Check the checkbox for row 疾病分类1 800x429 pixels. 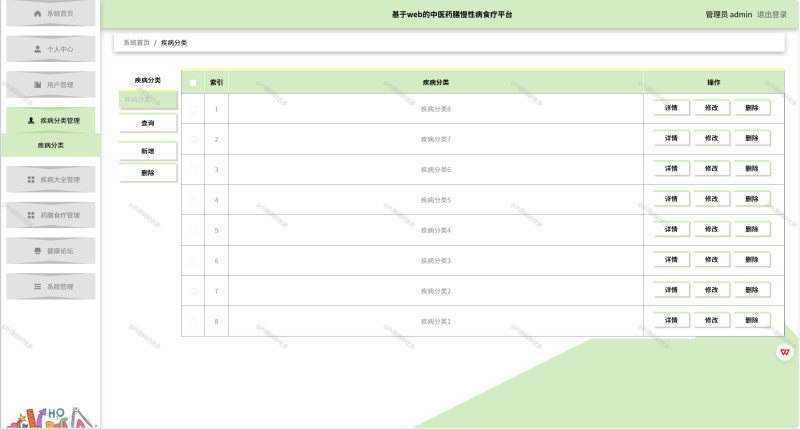click(193, 321)
